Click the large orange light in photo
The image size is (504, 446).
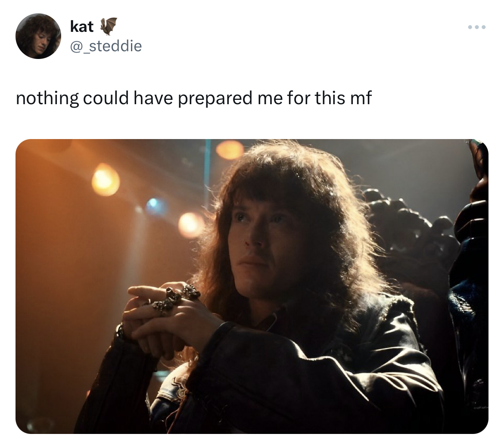tap(106, 180)
